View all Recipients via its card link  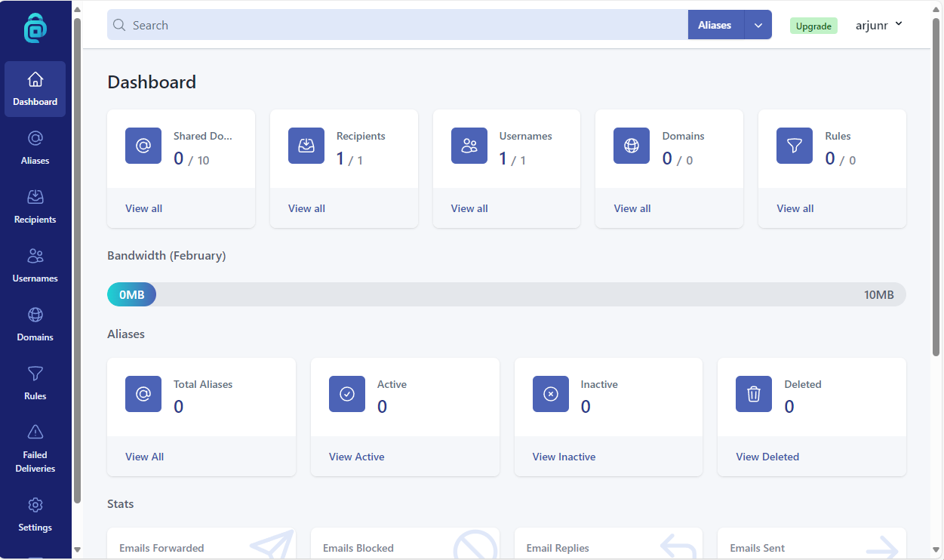(306, 208)
